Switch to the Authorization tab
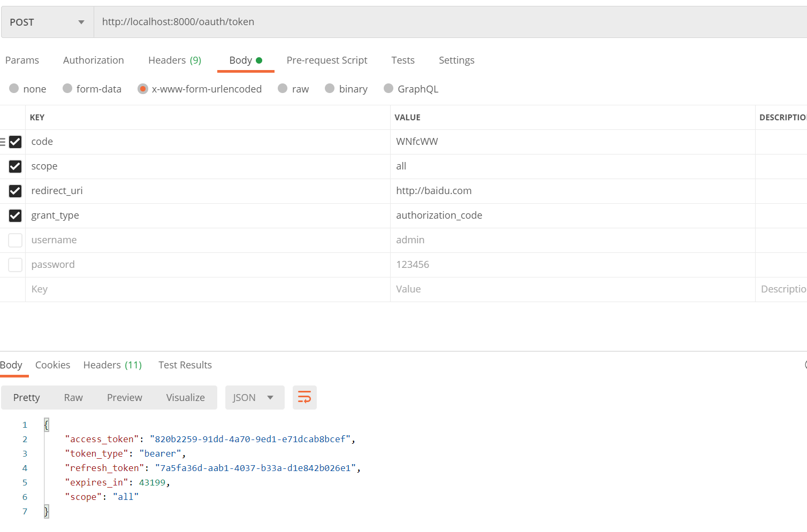This screenshot has height=532, width=807. (93, 60)
